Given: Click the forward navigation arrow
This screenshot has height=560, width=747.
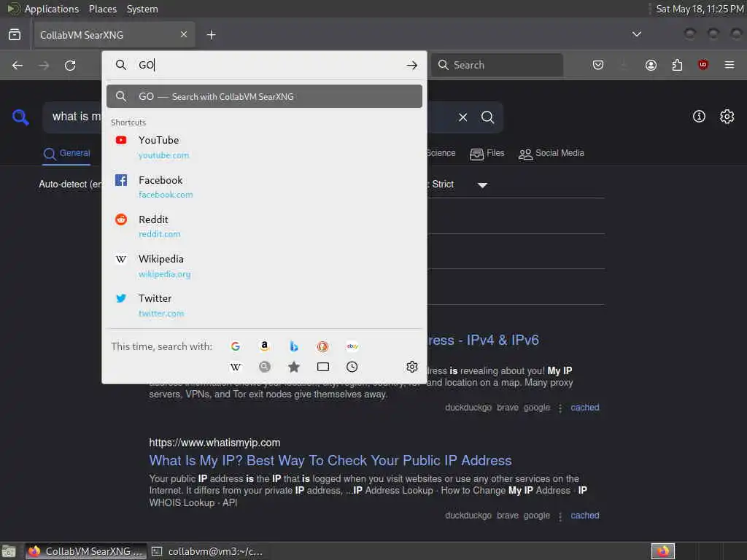Looking at the screenshot, I should pos(44,65).
